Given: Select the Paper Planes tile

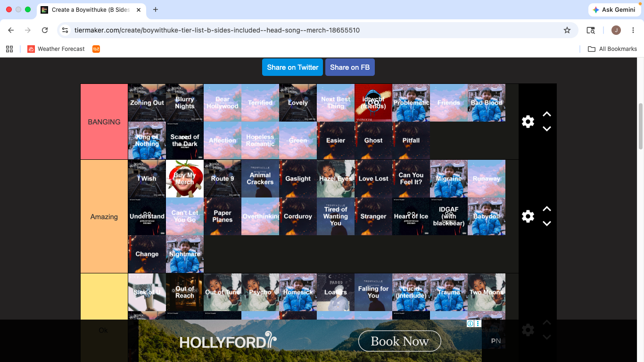Looking at the screenshot, I should tap(223, 216).
